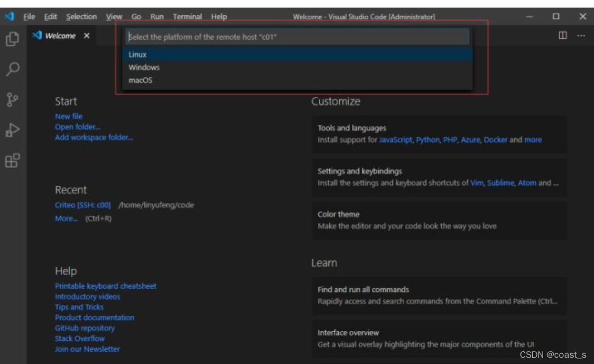Open the Terminal menu
Screen dimensions: 594x364
point(187,17)
